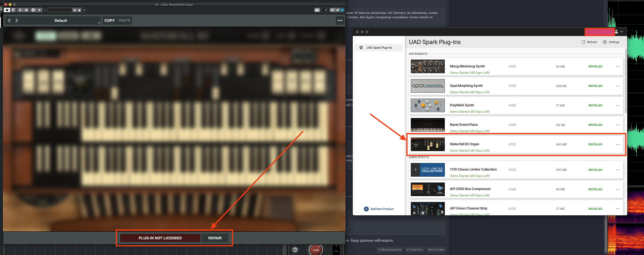The height and width of the screenshot is (255, 644).
Task: Click the PolyMAX Synth name
Action: [462, 105]
